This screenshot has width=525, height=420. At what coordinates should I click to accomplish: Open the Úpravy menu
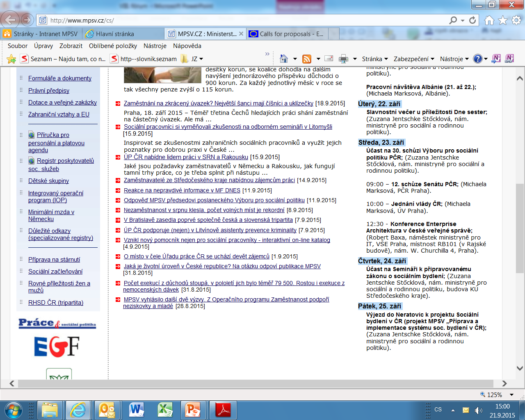(43, 46)
